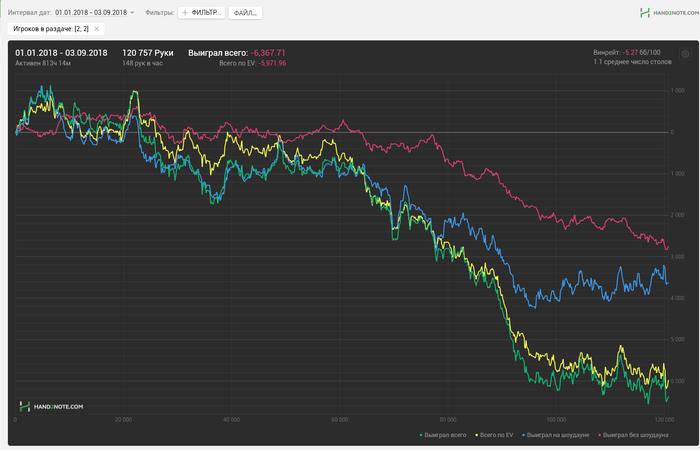700x450 pixels.
Task: Click the date range 01.01.2018 - 03.09.2018 selector
Action: [91, 12]
